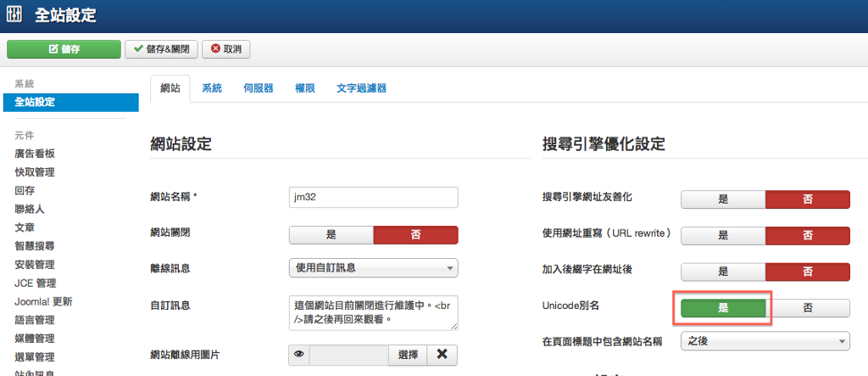
Task: Click the 儲存 save button
Action: click(64, 49)
